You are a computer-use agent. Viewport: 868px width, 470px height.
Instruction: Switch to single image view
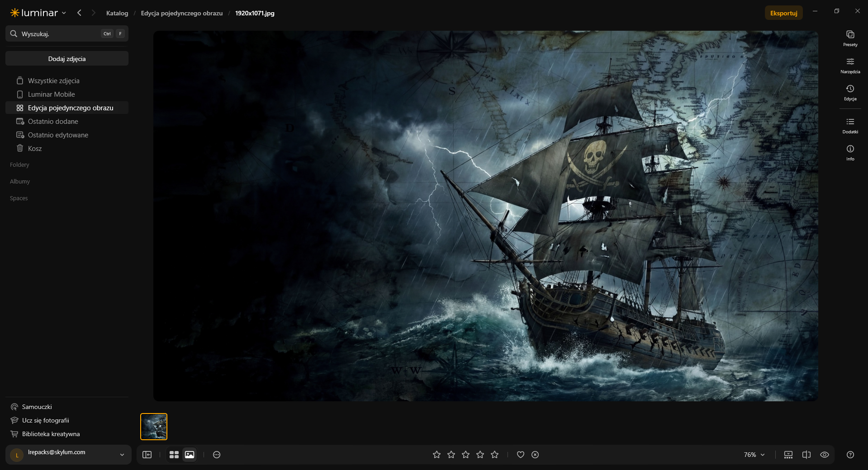(190, 455)
